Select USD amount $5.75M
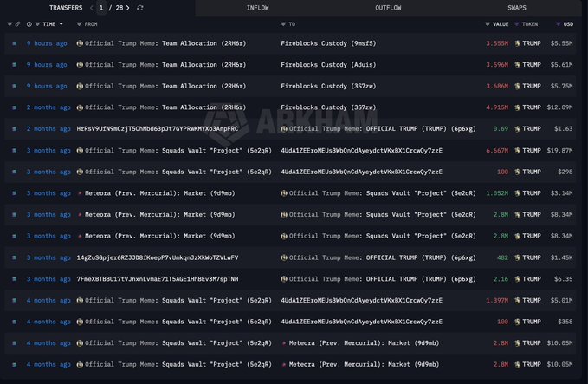The width and height of the screenshot is (588, 384). click(x=561, y=87)
